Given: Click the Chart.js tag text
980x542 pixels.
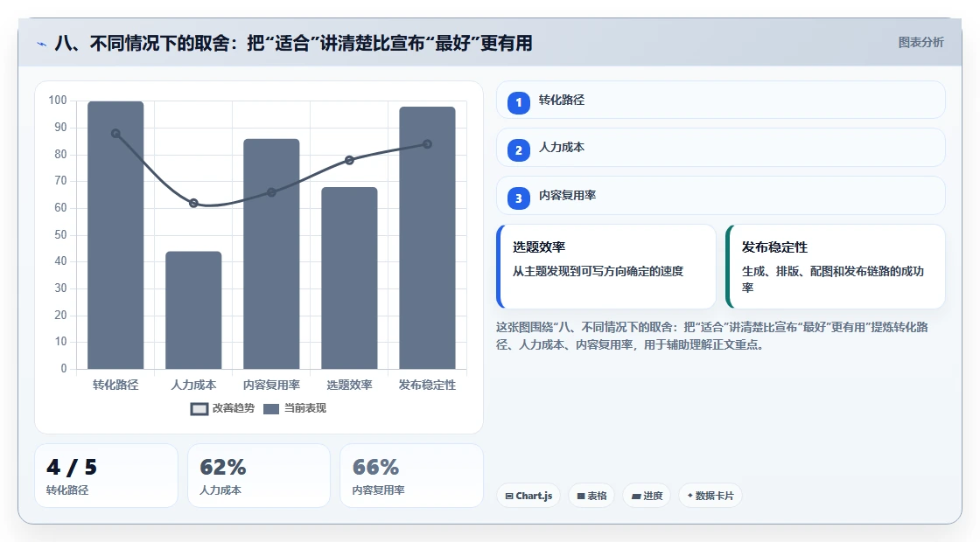Looking at the screenshot, I should pos(535,496).
